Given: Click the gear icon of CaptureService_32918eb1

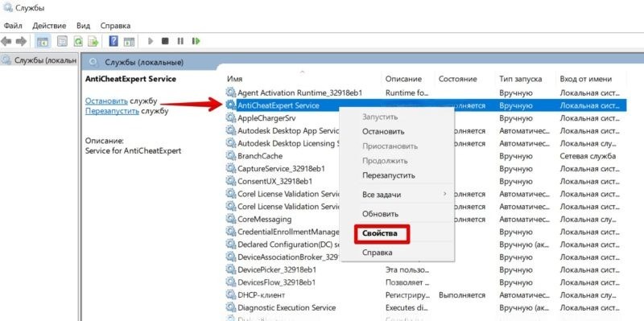Looking at the screenshot, I should 231,169.
